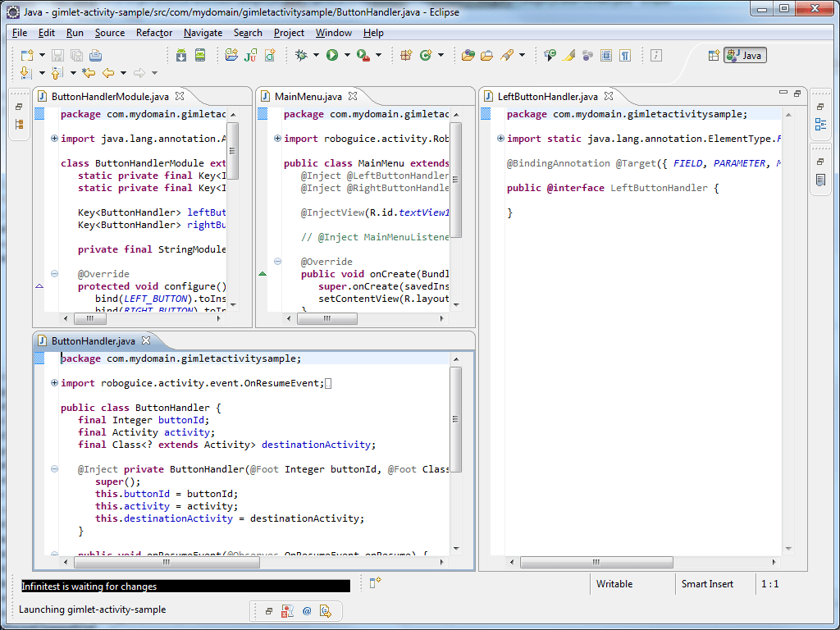Select the Java perspective button

(x=745, y=55)
